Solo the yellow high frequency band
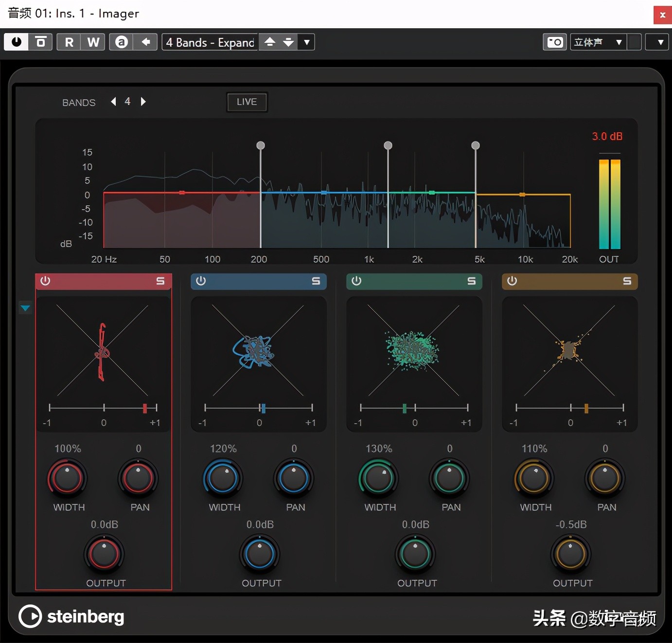The image size is (672, 643). 626,281
